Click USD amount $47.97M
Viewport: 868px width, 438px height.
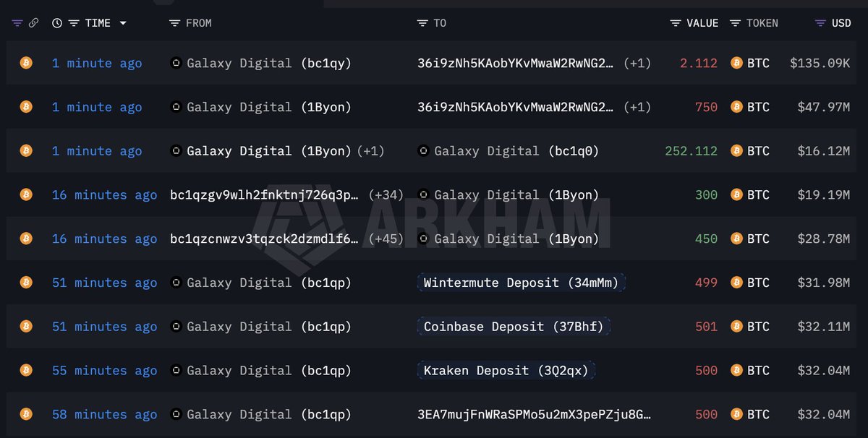point(824,107)
